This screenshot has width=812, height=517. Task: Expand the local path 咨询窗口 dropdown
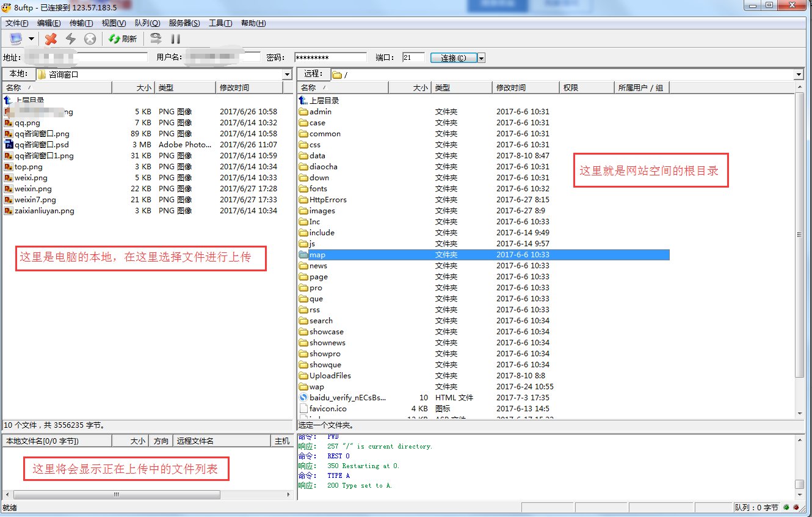[287, 75]
